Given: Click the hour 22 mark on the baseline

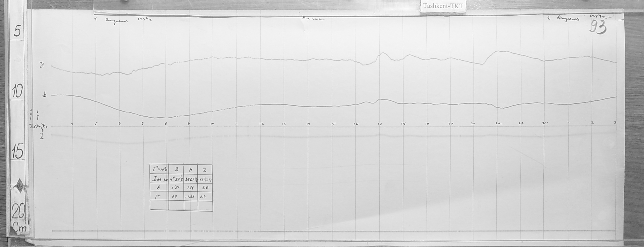Looking at the screenshot, I should 498,124.
